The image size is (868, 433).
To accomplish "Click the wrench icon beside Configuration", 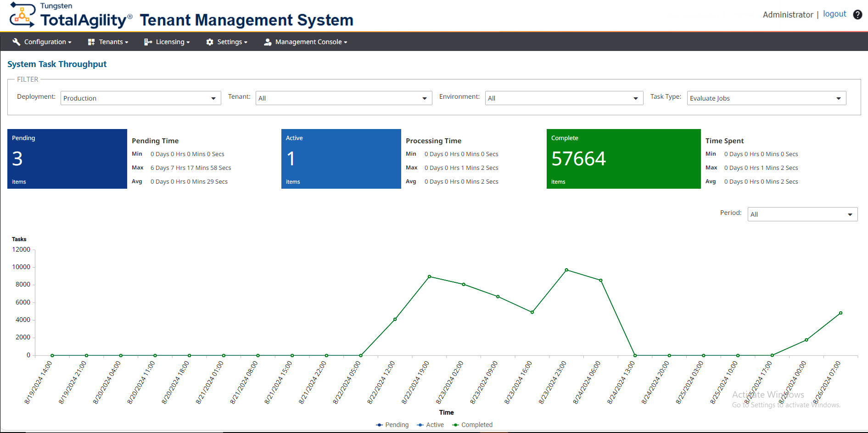I will (x=17, y=42).
